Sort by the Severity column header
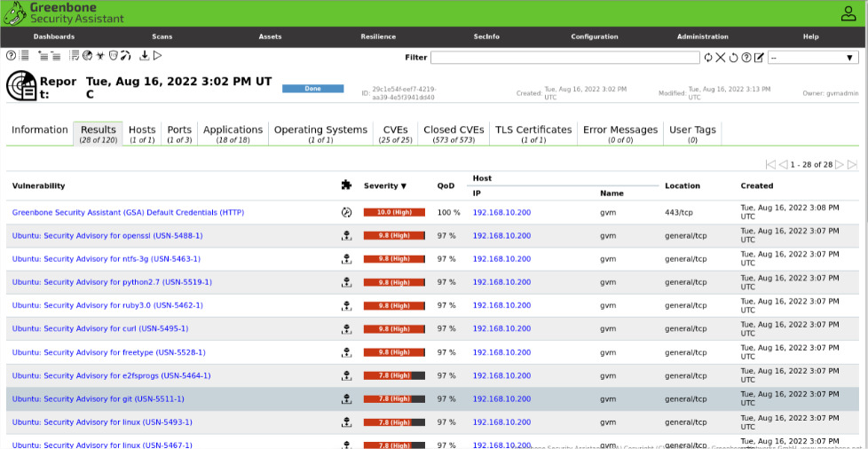 (x=385, y=186)
